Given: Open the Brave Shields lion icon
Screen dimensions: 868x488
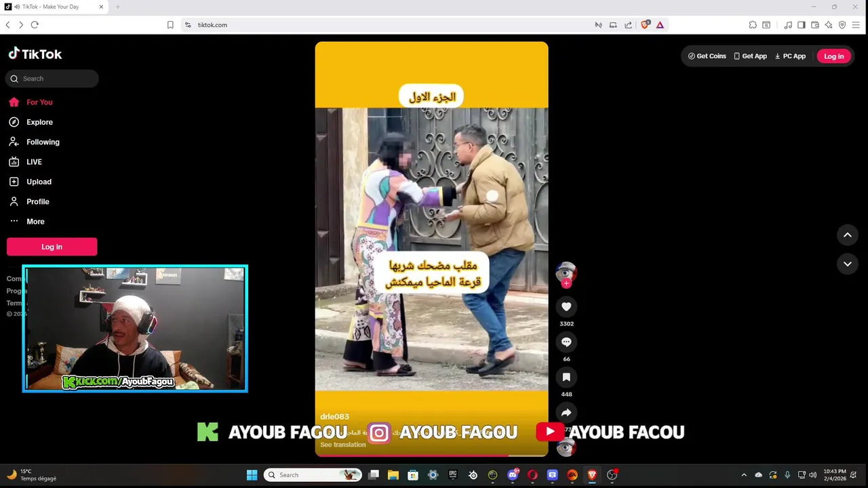Looking at the screenshot, I should click(x=645, y=25).
